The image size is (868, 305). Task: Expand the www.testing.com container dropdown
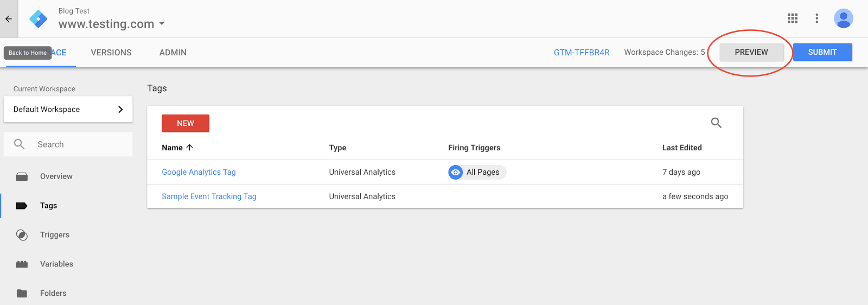162,24
